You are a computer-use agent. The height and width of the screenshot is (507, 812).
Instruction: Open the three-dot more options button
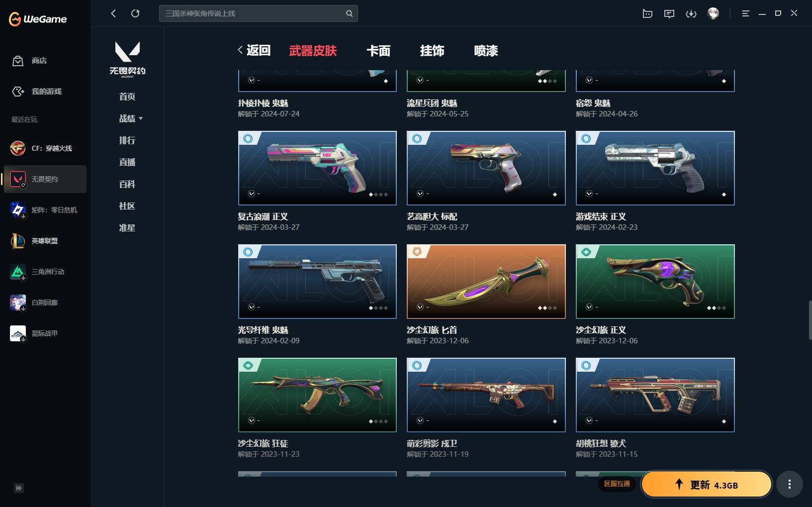(x=790, y=484)
